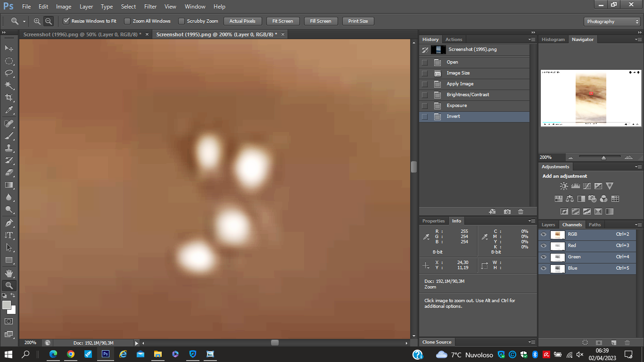Image resolution: width=644 pixels, height=362 pixels.
Task: Open the Channels panel options menu
Action: (x=638, y=225)
